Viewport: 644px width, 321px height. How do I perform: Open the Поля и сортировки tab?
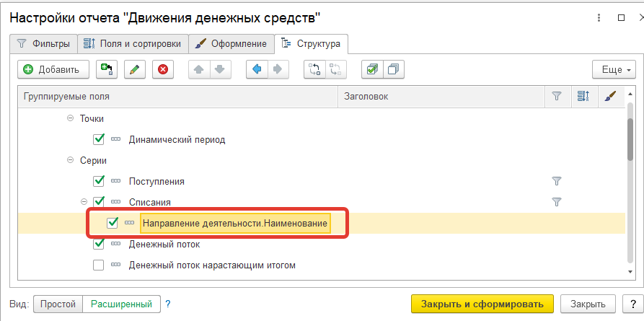(x=133, y=44)
